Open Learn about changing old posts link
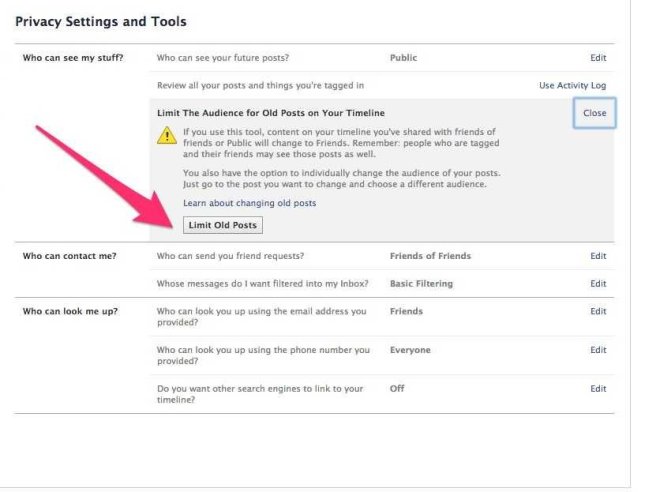 (x=250, y=203)
